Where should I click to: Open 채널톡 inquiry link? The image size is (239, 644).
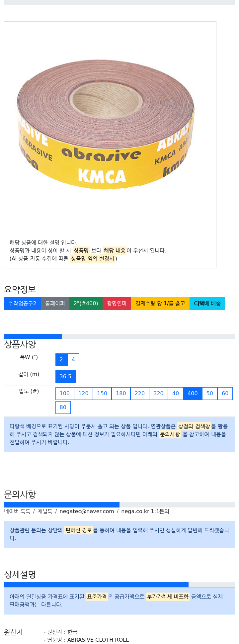tap(45, 511)
